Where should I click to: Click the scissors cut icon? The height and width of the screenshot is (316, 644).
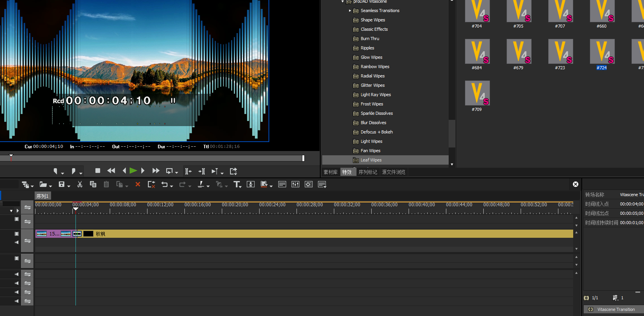tap(80, 184)
